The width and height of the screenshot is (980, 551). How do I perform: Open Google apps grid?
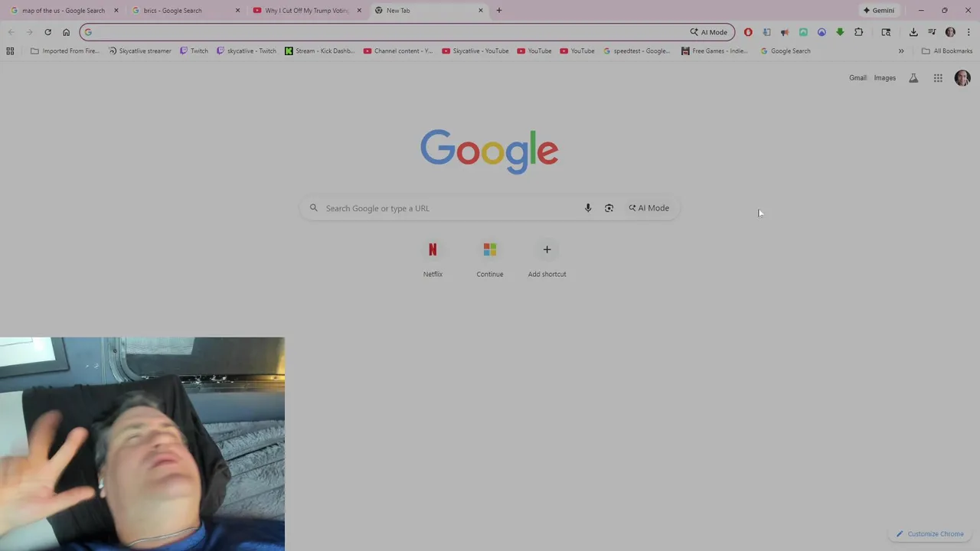938,78
